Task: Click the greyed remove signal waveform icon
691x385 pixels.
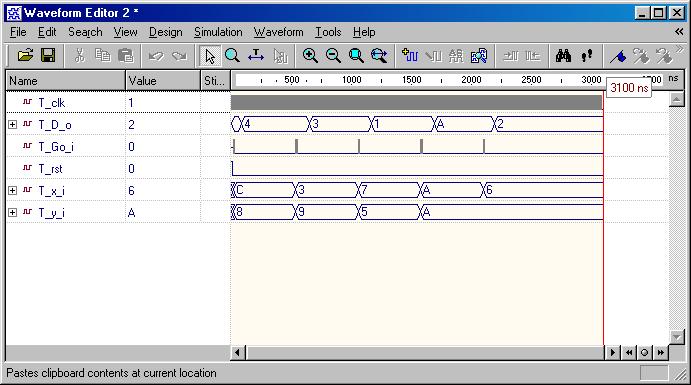Action: [x=433, y=56]
